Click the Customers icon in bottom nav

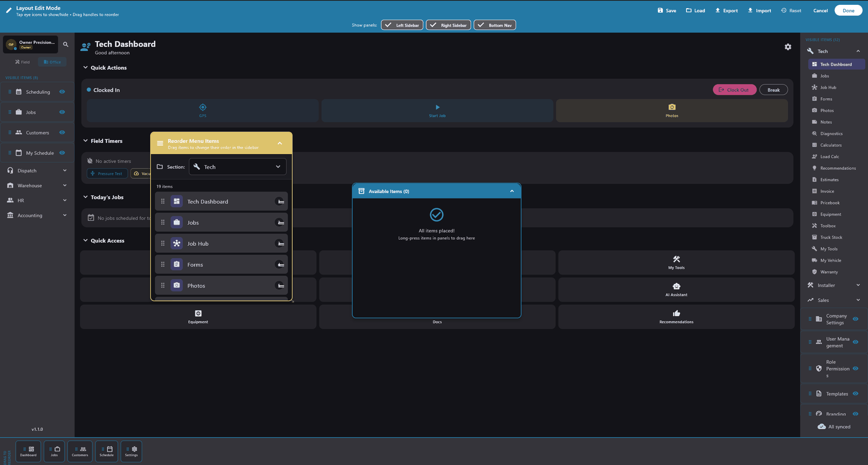click(83, 449)
